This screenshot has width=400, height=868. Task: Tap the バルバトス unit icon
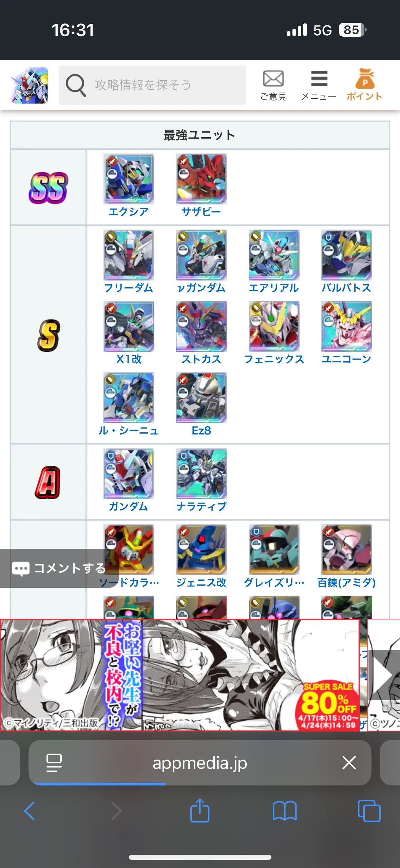347,255
